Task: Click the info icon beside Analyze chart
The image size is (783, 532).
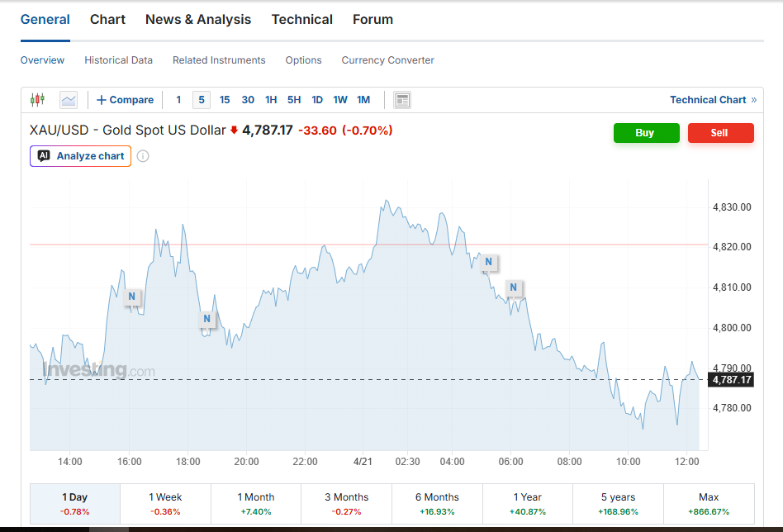Action: point(143,156)
